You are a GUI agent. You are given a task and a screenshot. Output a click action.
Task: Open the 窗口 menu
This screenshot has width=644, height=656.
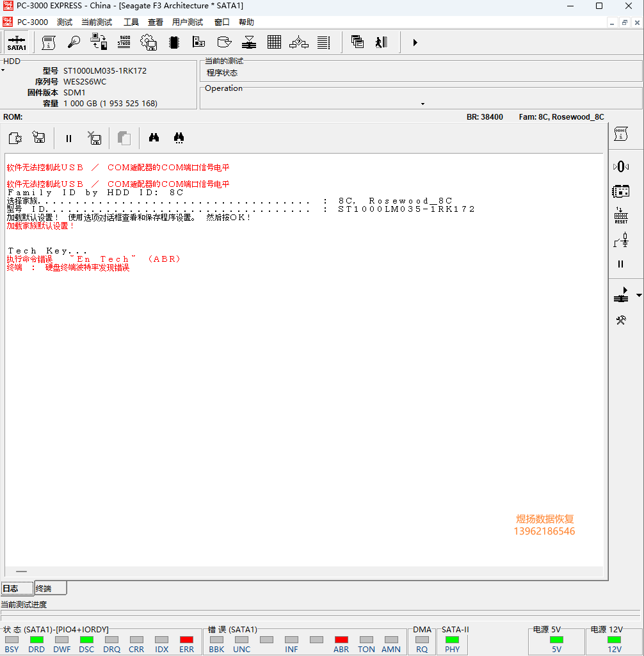[221, 22]
